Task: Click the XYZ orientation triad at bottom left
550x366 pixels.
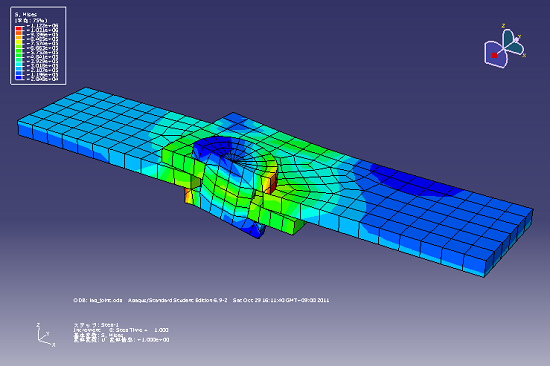Action: click(46, 335)
